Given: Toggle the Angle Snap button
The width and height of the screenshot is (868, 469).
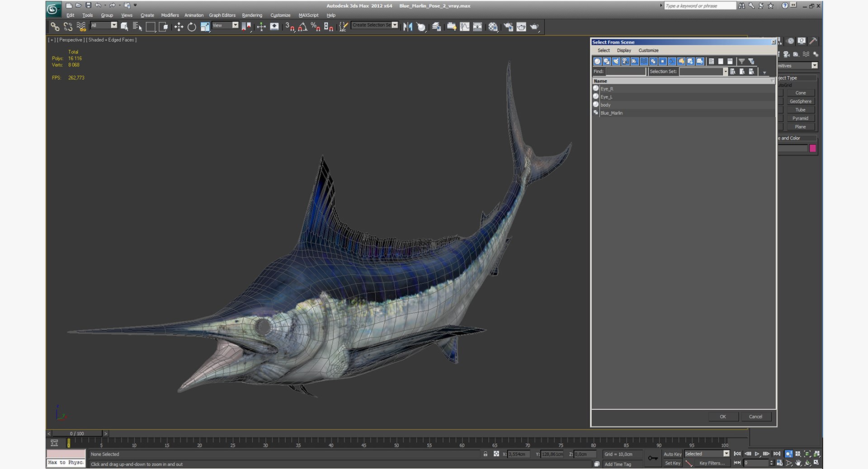Looking at the screenshot, I should point(302,27).
